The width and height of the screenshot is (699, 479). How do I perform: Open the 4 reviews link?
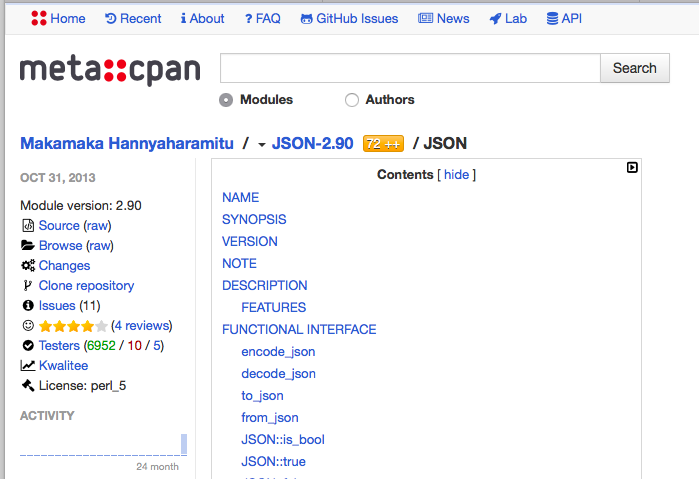point(142,326)
